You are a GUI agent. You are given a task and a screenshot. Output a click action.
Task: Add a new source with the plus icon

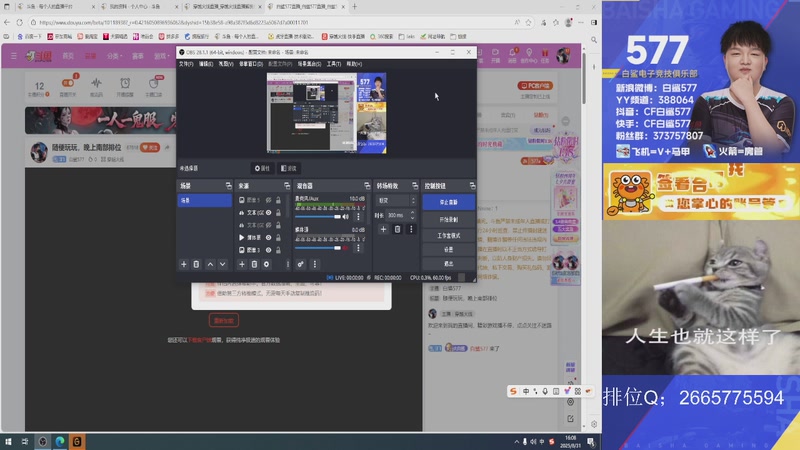coord(242,264)
